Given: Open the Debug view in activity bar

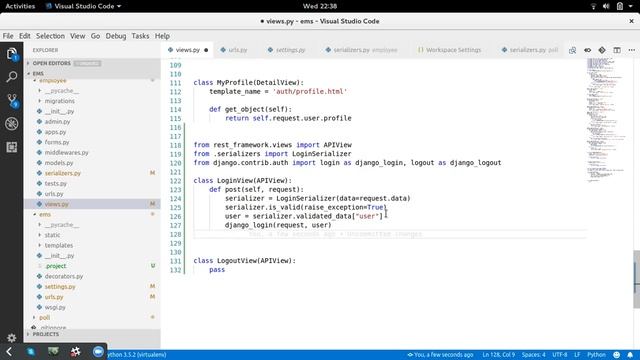Looking at the screenshot, I should point(11,124).
